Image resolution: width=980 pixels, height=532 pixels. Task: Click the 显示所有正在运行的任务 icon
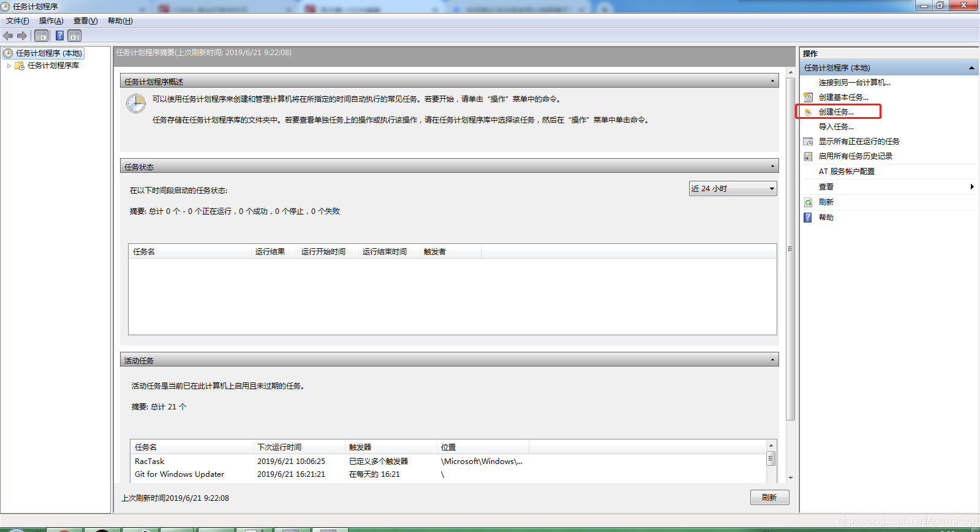click(808, 142)
